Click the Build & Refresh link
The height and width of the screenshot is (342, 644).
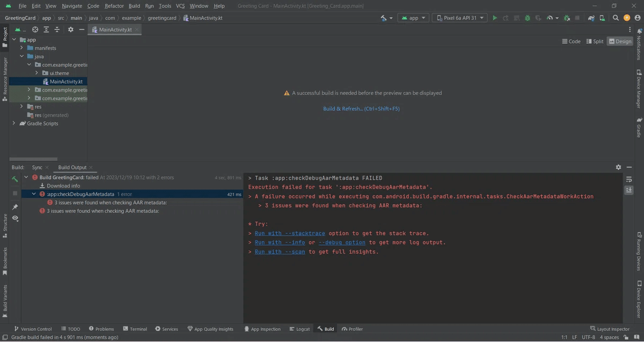tap(361, 109)
